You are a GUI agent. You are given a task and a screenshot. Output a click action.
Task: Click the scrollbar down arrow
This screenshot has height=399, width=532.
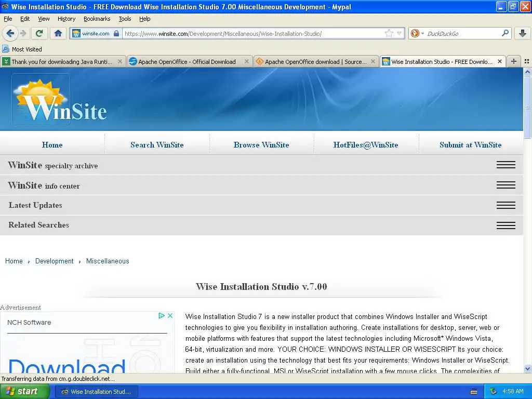coord(527,369)
